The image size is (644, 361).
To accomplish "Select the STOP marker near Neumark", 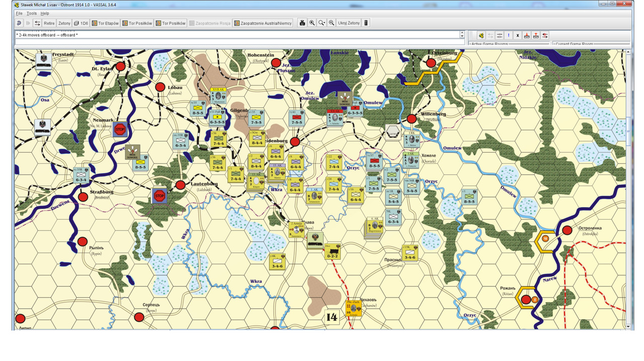I will (x=119, y=129).
